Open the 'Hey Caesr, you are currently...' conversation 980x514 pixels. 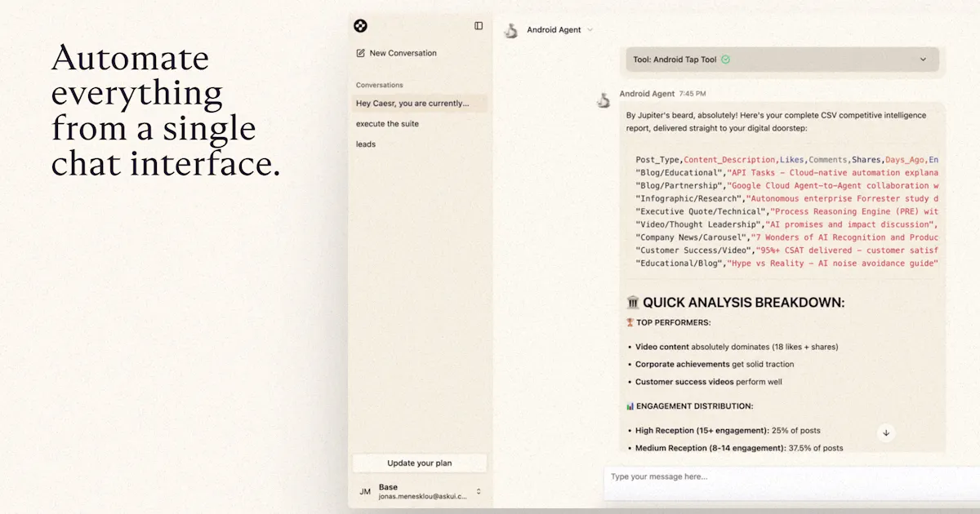pyautogui.click(x=420, y=104)
